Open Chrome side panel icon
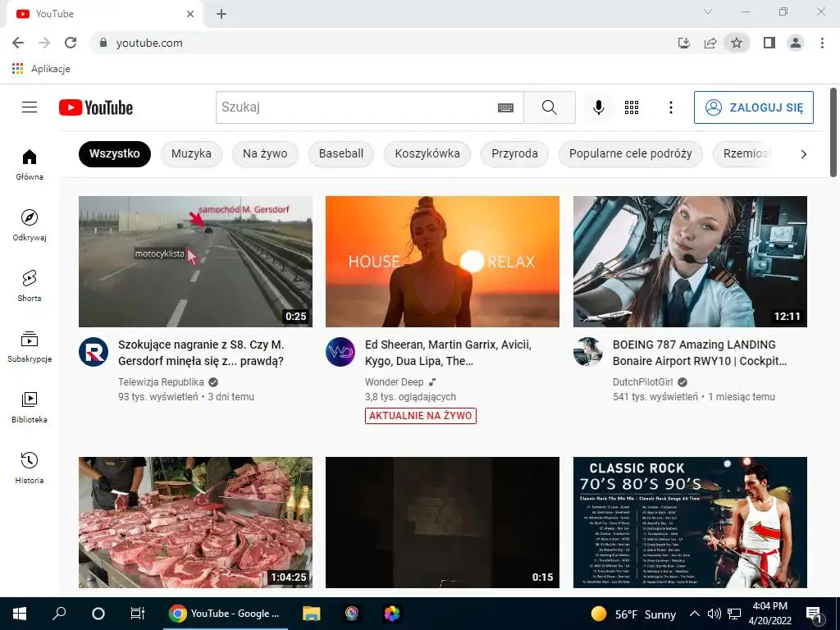 click(769, 43)
